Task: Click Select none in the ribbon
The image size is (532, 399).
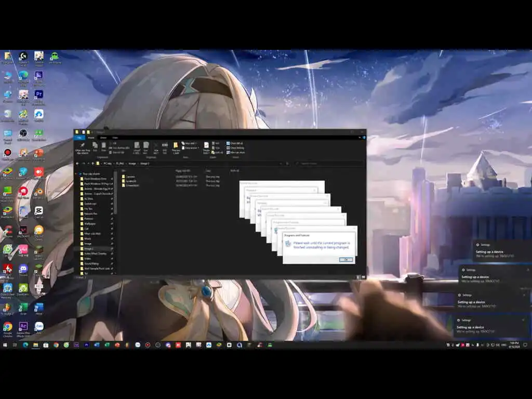Action: (x=236, y=148)
